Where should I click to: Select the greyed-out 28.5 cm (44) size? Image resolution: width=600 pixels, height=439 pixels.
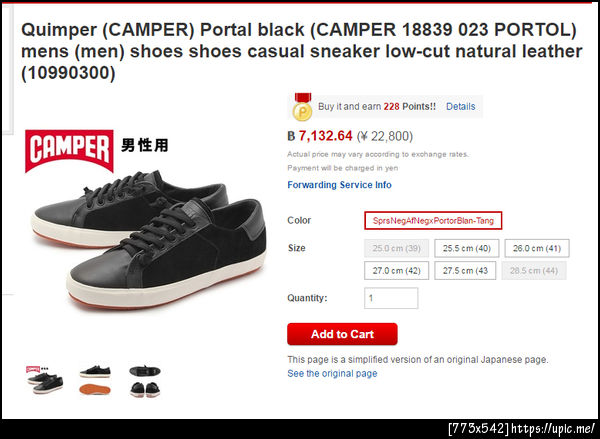[x=534, y=271]
